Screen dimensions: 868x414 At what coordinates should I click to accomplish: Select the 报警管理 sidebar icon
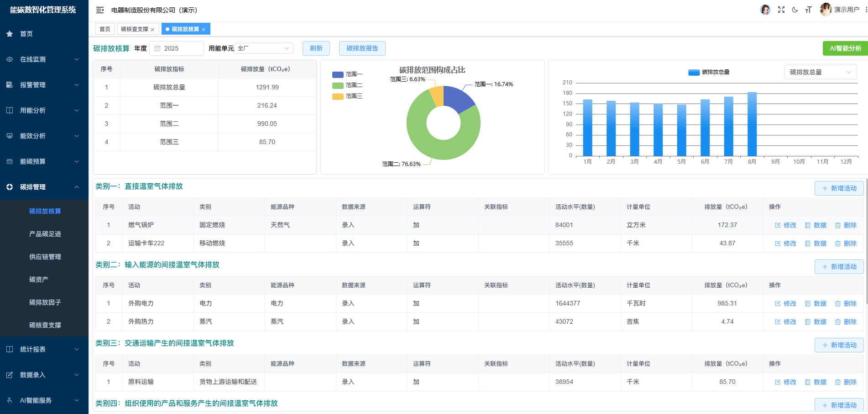(x=9, y=85)
